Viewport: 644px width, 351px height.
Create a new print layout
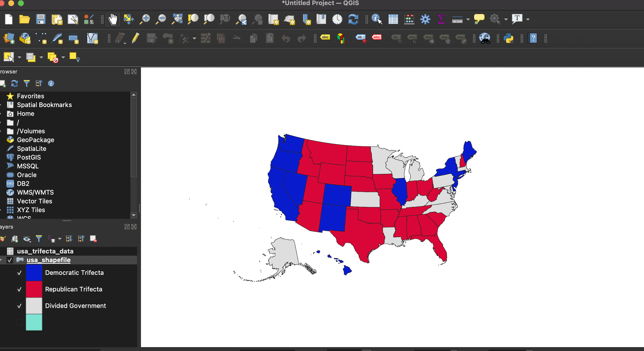[57, 19]
